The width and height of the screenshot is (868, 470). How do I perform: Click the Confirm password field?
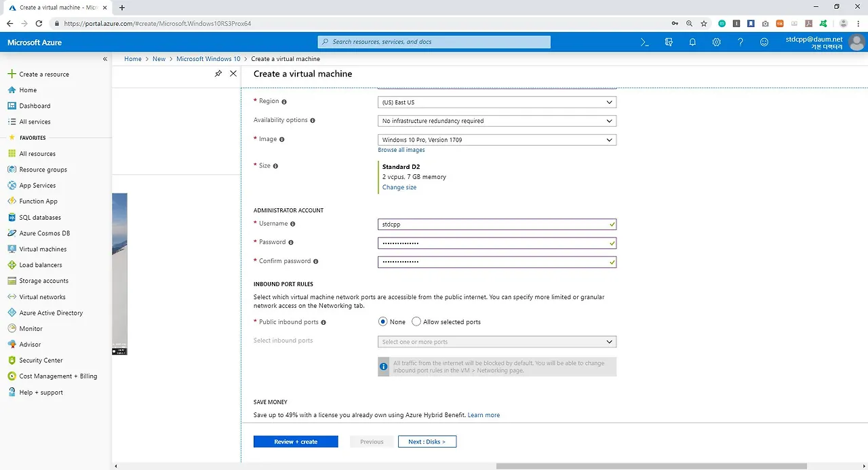point(497,262)
